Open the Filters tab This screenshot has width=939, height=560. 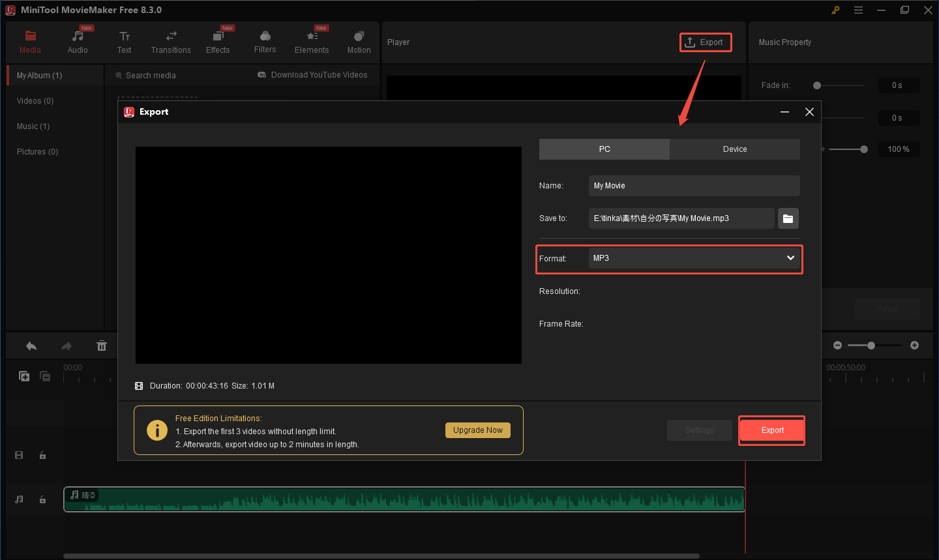click(265, 42)
